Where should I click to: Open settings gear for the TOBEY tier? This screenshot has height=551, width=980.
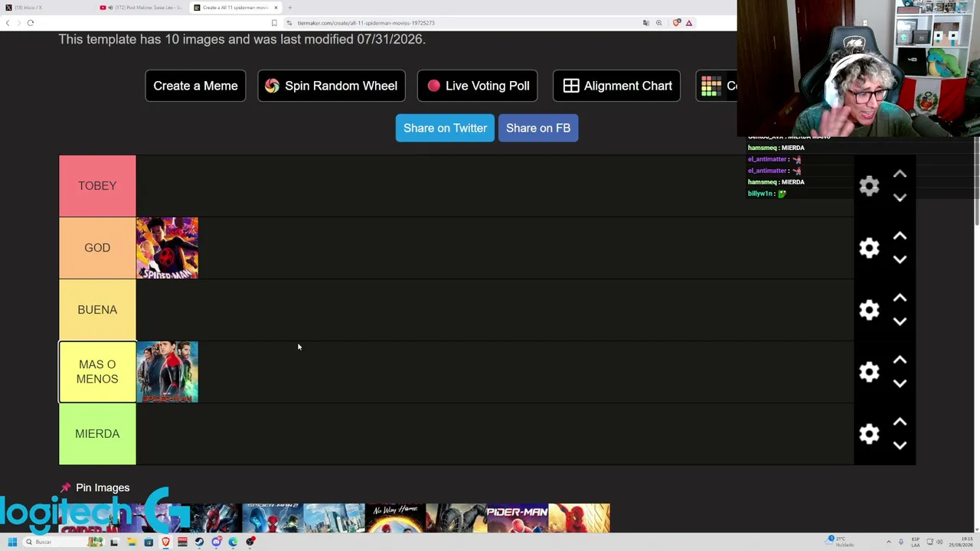[x=869, y=186]
